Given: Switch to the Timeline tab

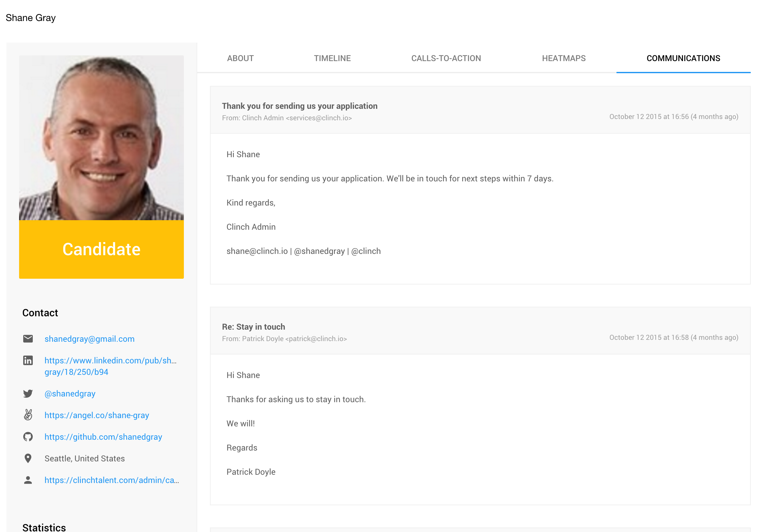Looking at the screenshot, I should coord(332,58).
